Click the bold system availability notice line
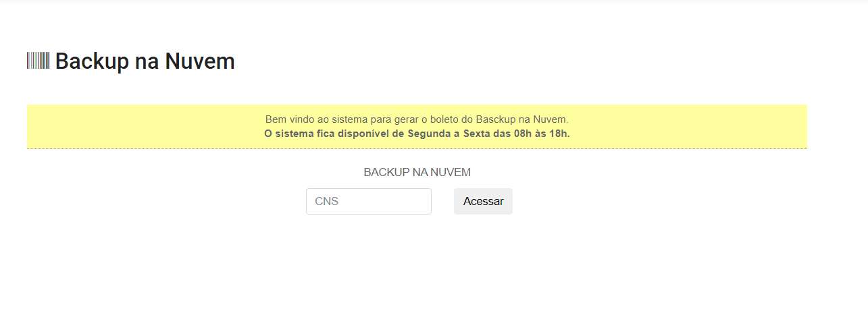868x311 pixels. coord(417,133)
